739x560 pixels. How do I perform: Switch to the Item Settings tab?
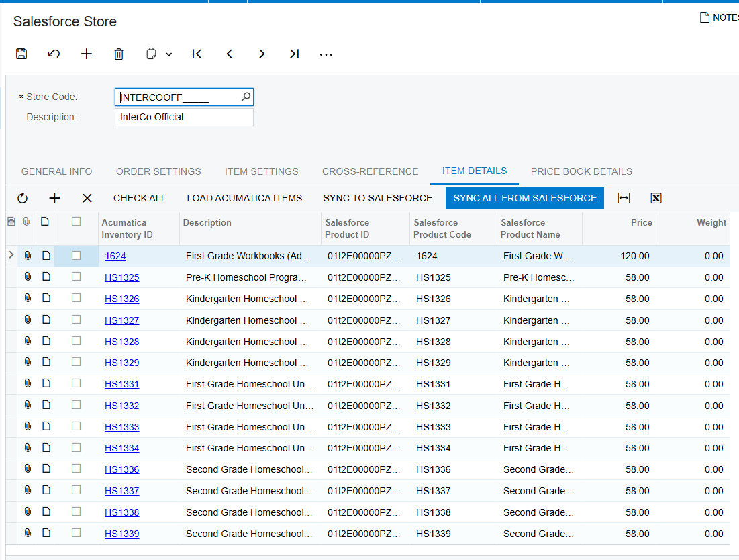(261, 171)
